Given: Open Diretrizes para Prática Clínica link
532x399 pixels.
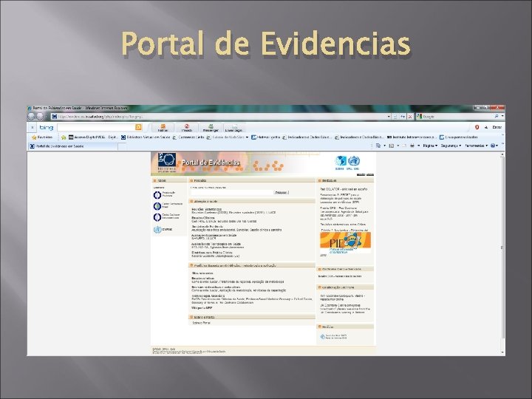Looking at the screenshot, I should 212,253.
